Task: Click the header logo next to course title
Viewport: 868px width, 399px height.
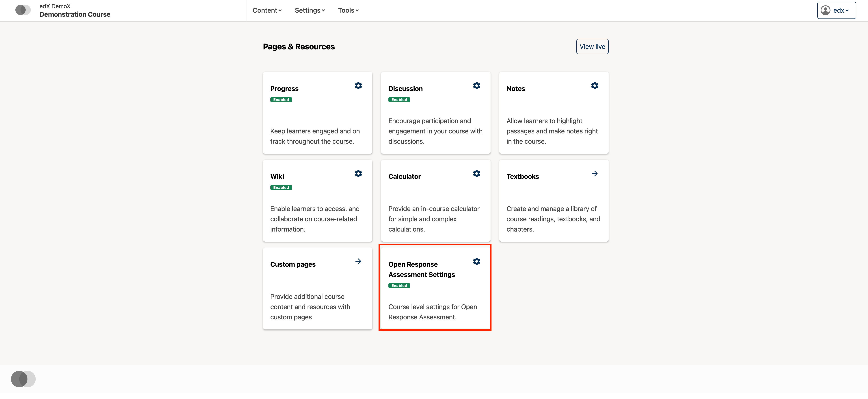Action: 23,10
